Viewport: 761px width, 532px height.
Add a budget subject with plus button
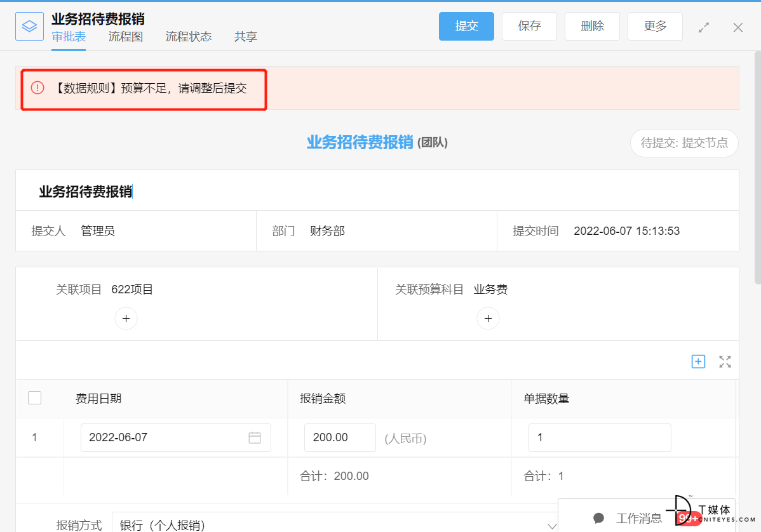coord(488,319)
